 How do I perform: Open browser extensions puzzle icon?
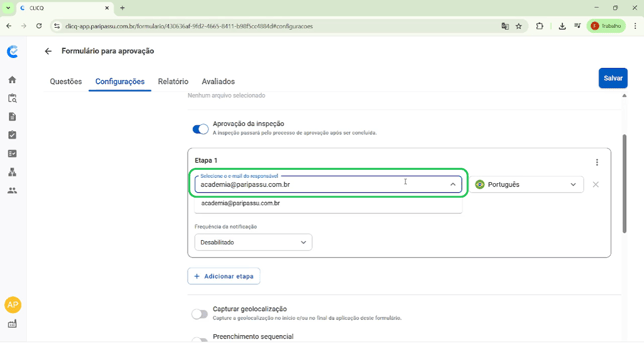tap(540, 26)
